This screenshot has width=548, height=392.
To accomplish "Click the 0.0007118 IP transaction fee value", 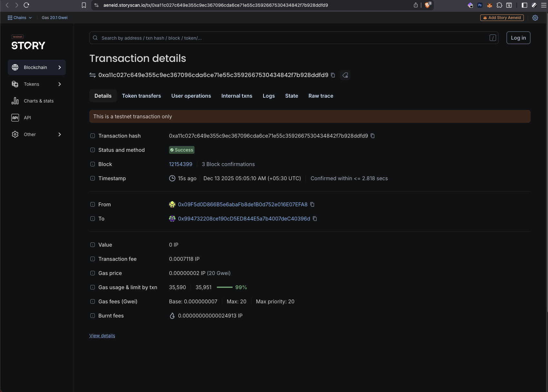I will (184, 259).
